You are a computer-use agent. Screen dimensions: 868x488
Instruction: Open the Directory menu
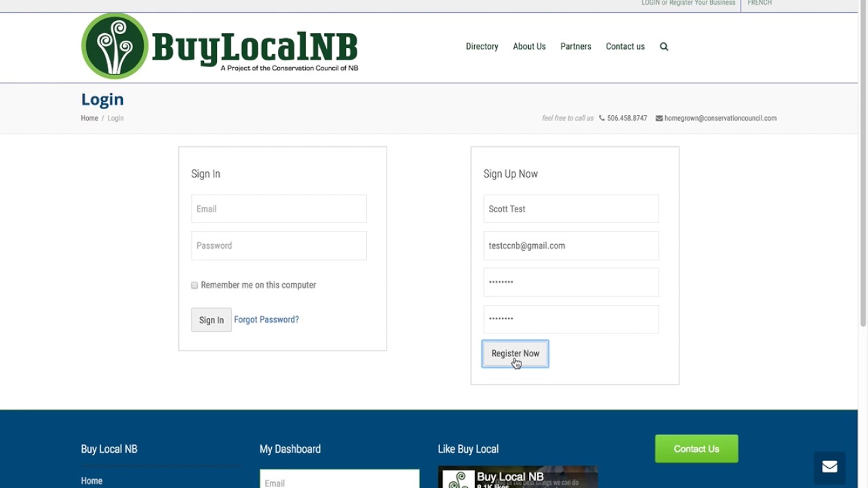[x=482, y=47]
